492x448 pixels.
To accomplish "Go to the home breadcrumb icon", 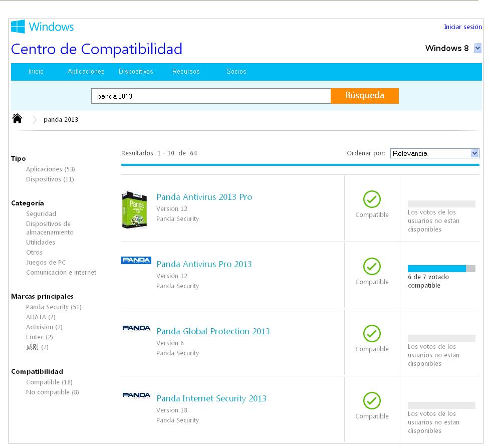I will point(17,119).
